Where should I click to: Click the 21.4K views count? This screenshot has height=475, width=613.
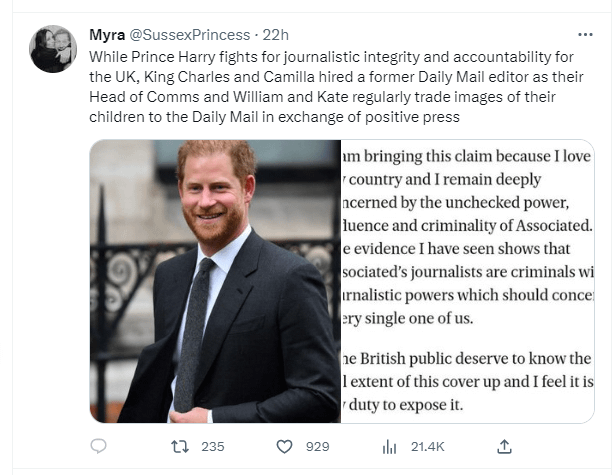[427, 446]
